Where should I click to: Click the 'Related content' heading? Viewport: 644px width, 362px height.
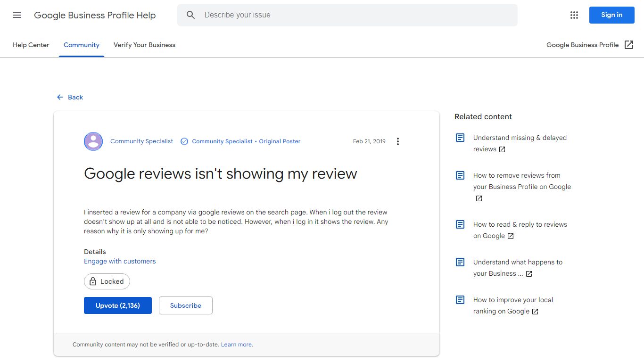483,116
